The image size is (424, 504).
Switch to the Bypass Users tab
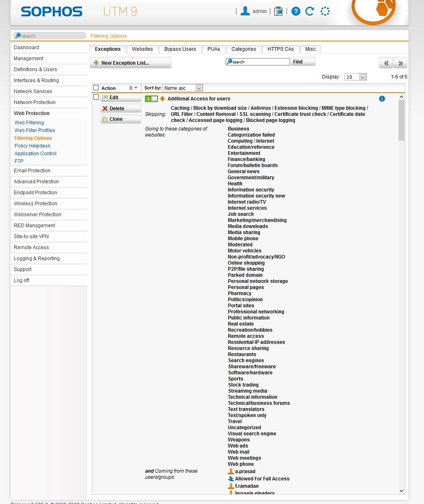click(x=180, y=49)
